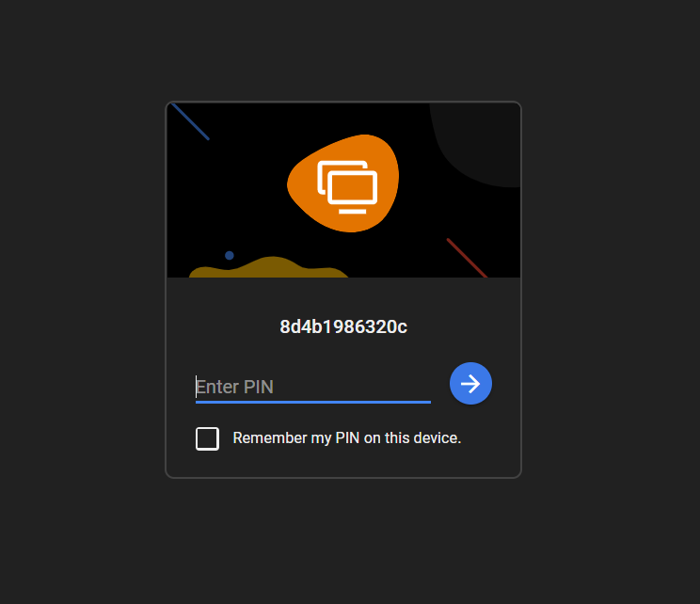Enable the Remember my PIN checkbox
The width and height of the screenshot is (700, 604).
pos(207,438)
